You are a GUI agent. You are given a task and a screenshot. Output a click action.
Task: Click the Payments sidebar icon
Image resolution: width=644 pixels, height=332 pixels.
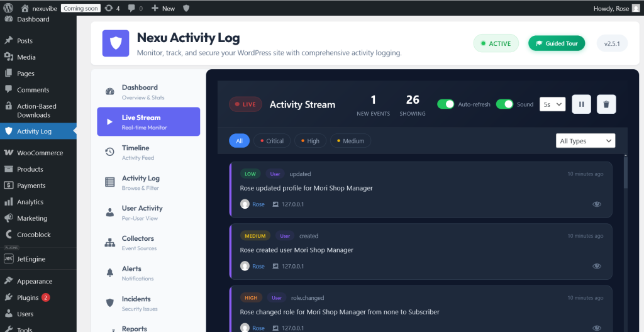[8, 185]
